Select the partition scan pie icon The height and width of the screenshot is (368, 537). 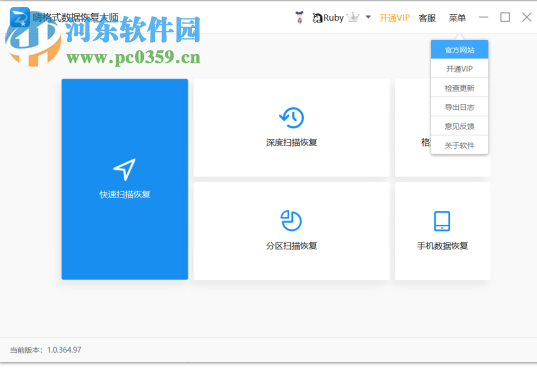pyautogui.click(x=291, y=220)
